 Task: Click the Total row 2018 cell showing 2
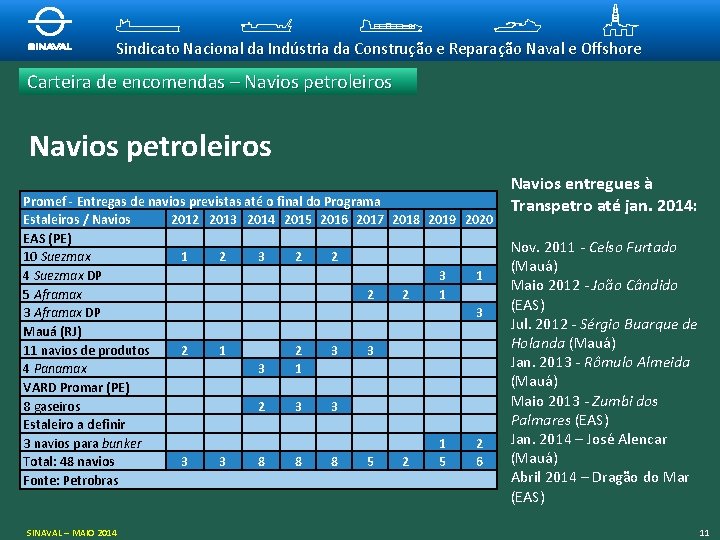coord(406,461)
